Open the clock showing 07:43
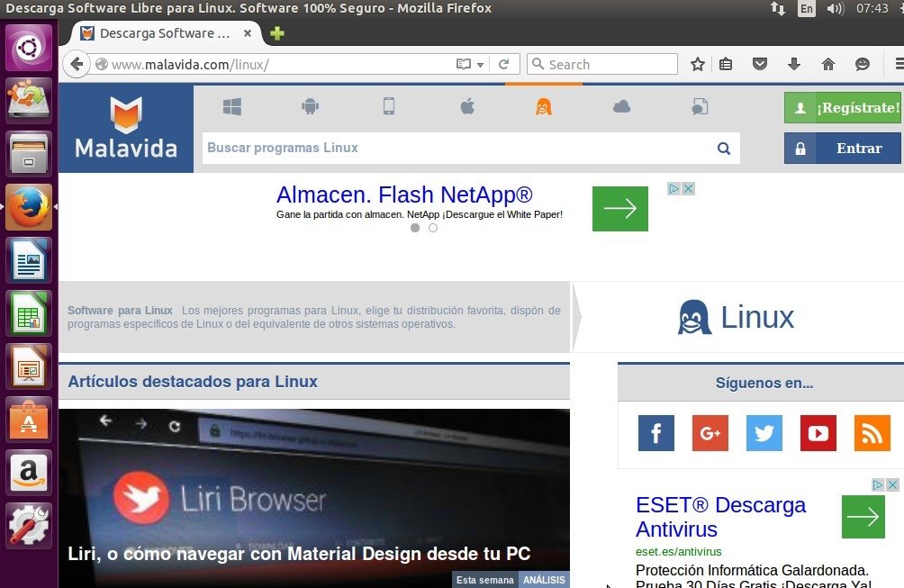Image resolution: width=904 pixels, height=588 pixels. pyautogui.click(x=872, y=9)
